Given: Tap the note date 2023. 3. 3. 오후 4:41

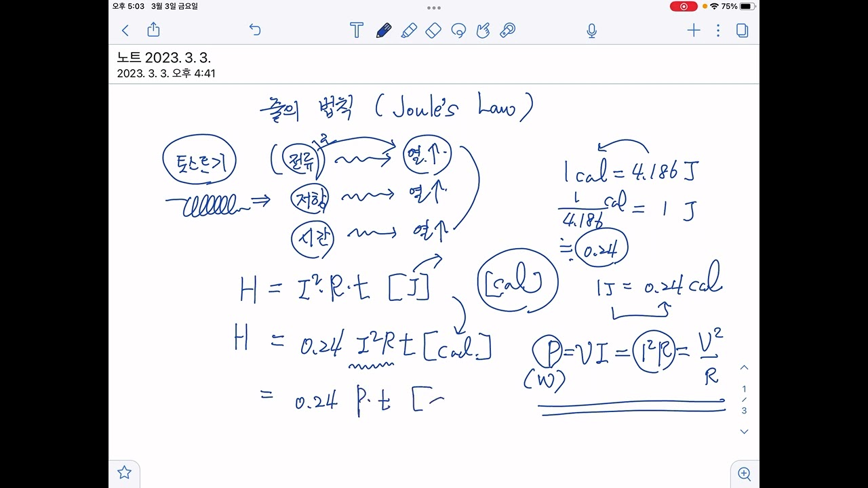Looking at the screenshot, I should 166,73.
